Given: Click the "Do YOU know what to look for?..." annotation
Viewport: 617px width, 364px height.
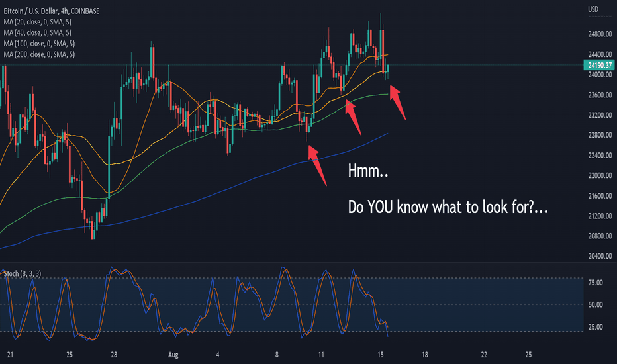Looking at the screenshot, I should click(x=448, y=207).
